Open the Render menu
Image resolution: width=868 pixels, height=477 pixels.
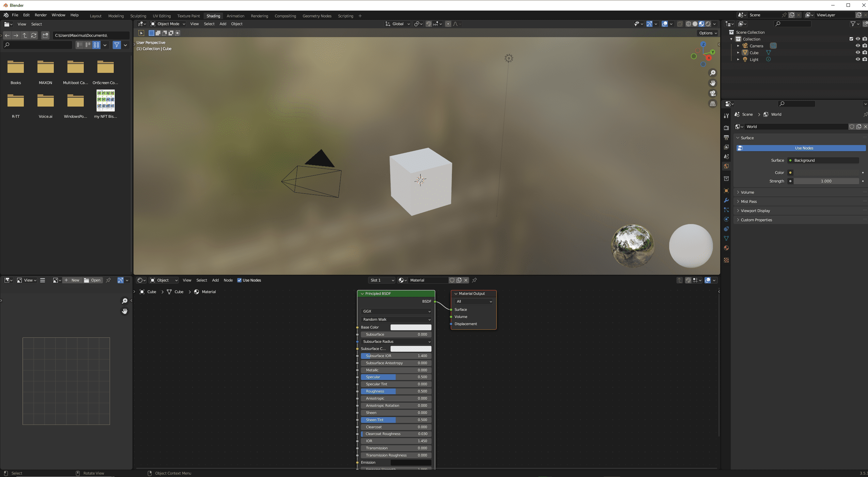tap(41, 15)
